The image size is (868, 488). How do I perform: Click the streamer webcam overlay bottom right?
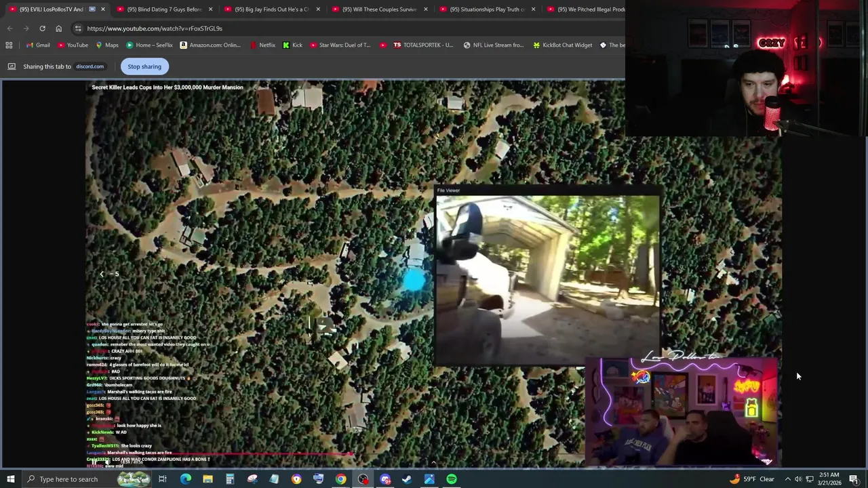(x=681, y=411)
